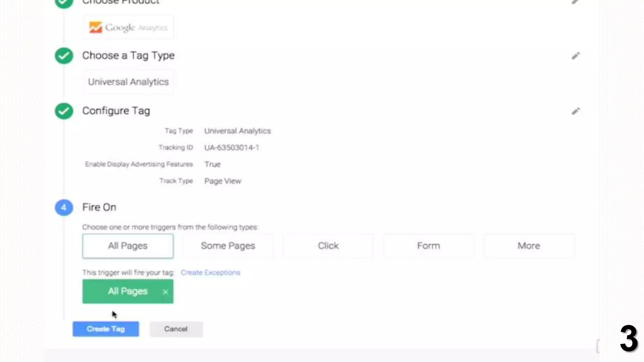Click pencil edit icon for Choose Product
The image size is (644, 362).
click(x=575, y=2)
